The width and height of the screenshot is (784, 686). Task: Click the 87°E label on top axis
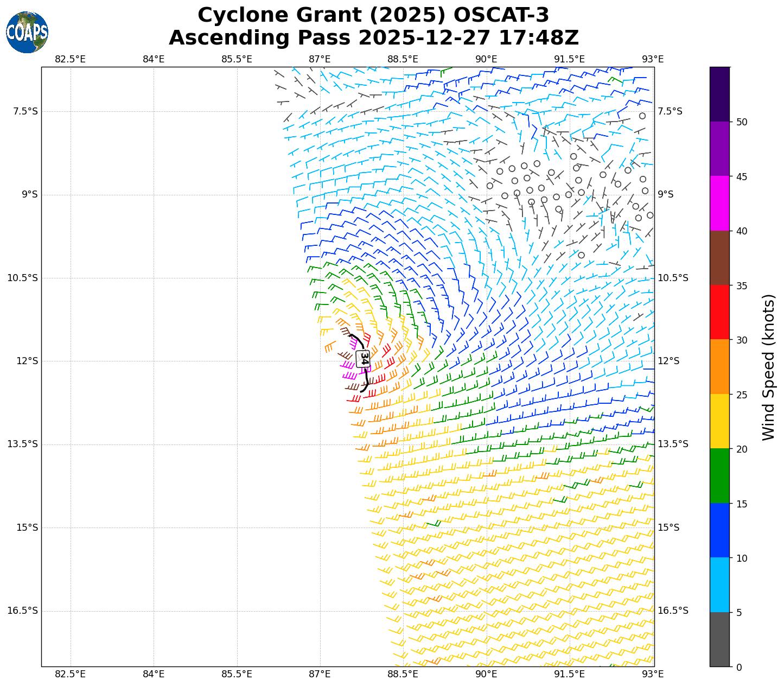(320, 59)
